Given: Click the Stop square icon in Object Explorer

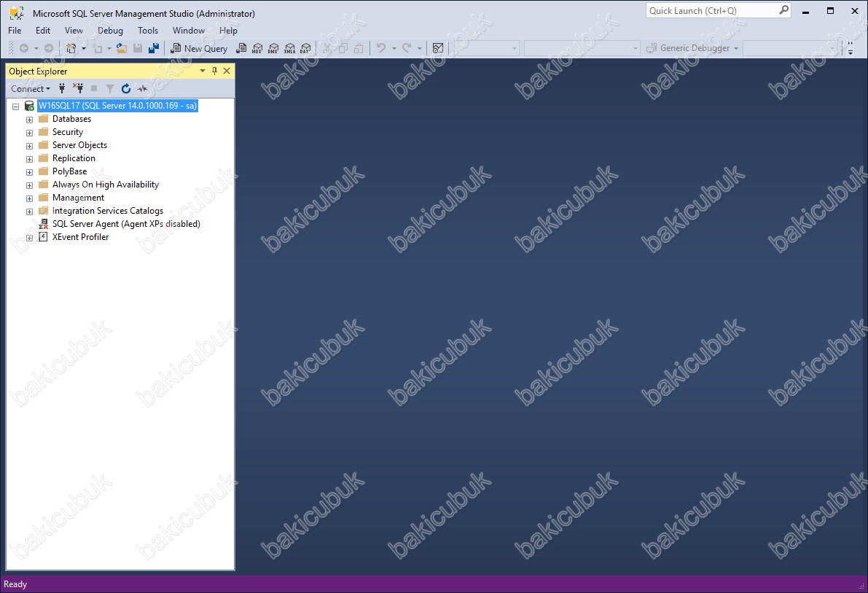Looking at the screenshot, I should tap(94, 89).
